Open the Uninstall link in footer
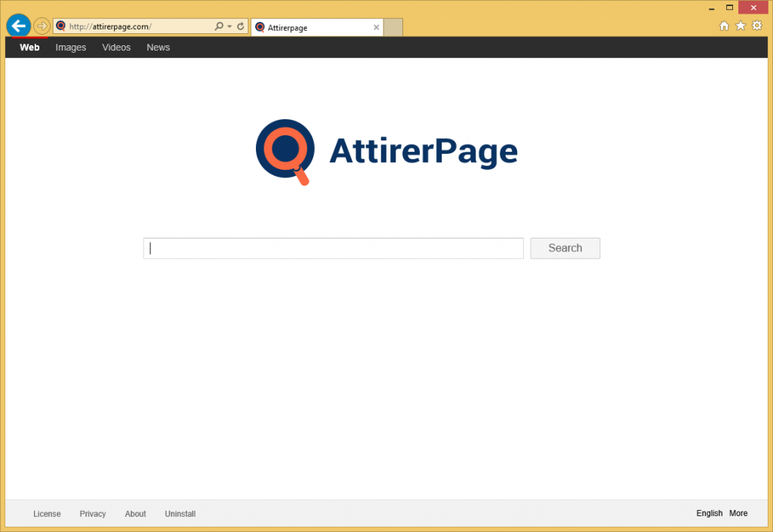 (180, 514)
